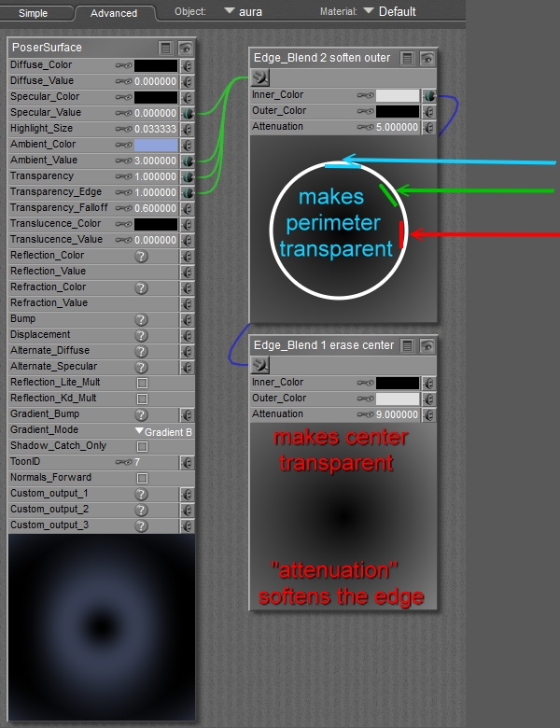The image size is (560, 728).
Task: Click Edge_Blend 2 Attenuation input plug
Action: tap(429, 127)
